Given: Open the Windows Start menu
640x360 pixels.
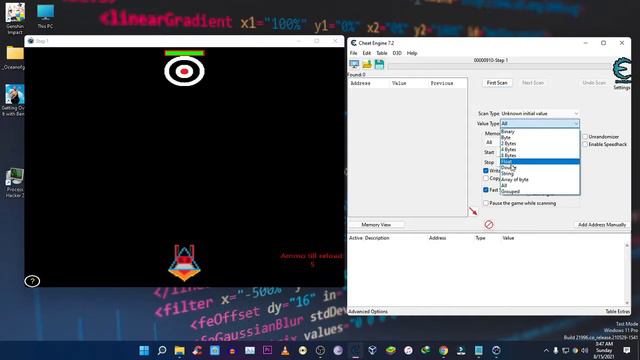Looking at the screenshot, I should [x=144, y=350].
